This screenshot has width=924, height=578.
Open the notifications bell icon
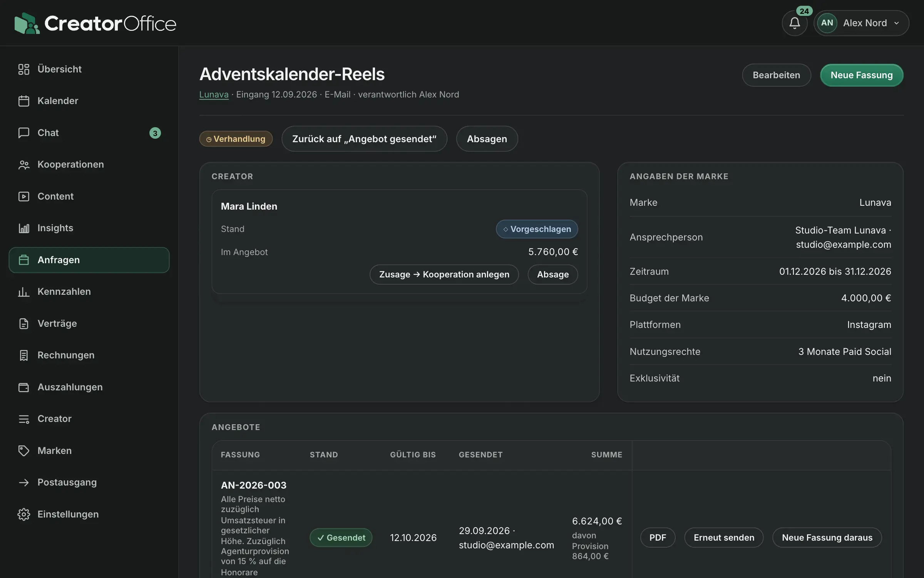click(x=794, y=23)
